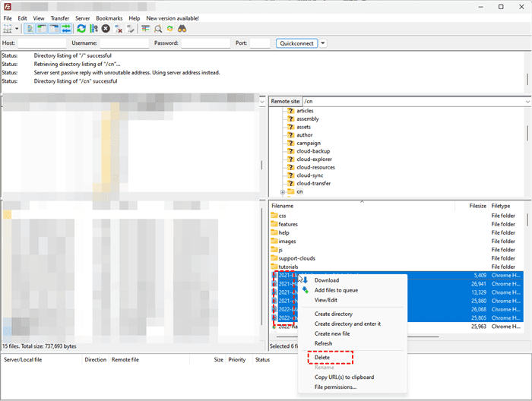Cancel current operation with the X icon
The height and width of the screenshot is (401, 532).
106,29
